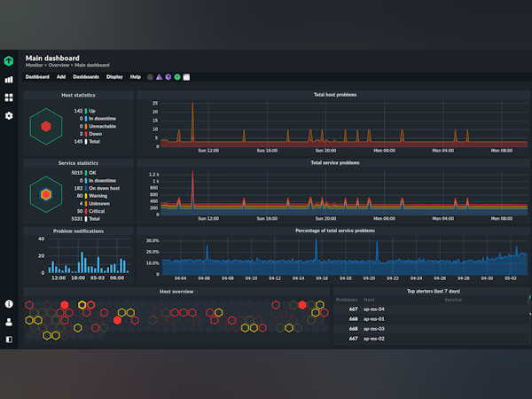
Task: Select service statistics In downtime entry
Action: 98,181
